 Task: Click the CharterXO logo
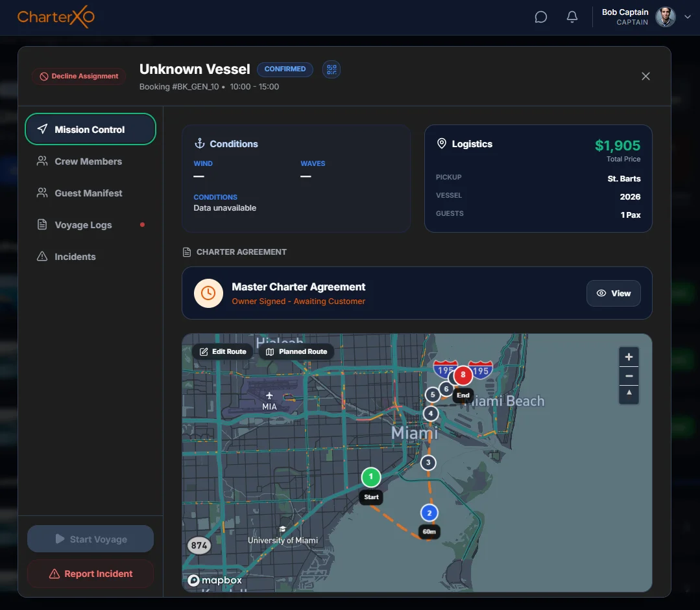(x=56, y=17)
